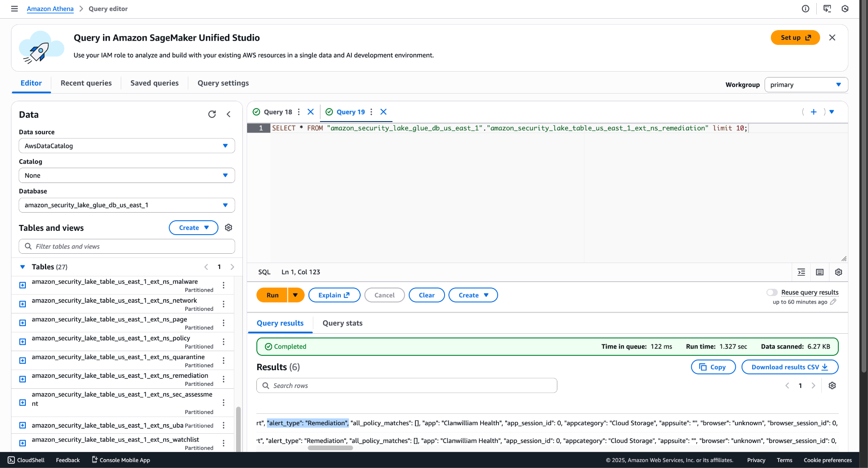Close the SageMaker Unified Studio banner

(x=832, y=38)
